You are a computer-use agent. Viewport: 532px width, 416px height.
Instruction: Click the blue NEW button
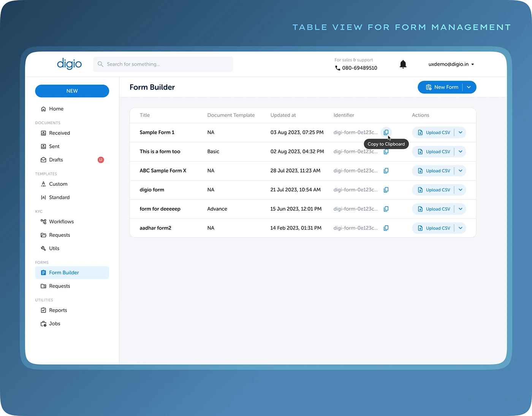point(72,91)
